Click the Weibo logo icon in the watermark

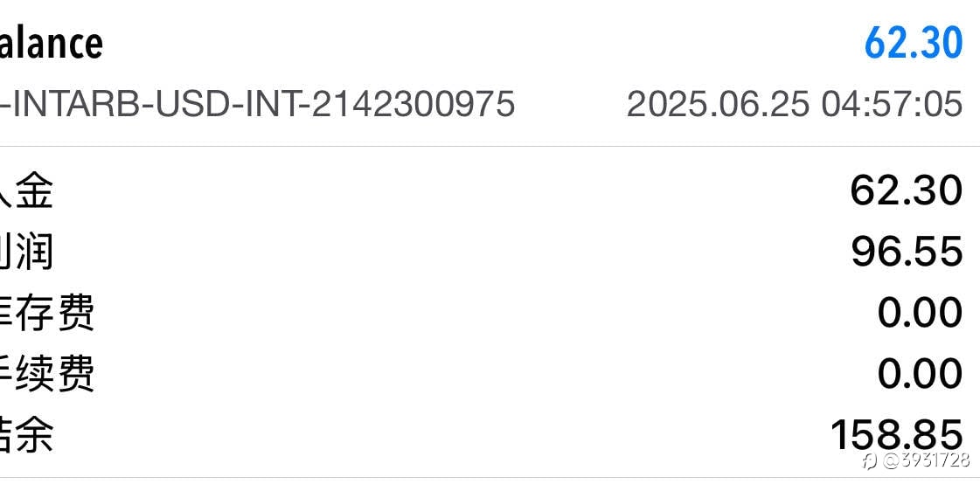[x=870, y=461]
